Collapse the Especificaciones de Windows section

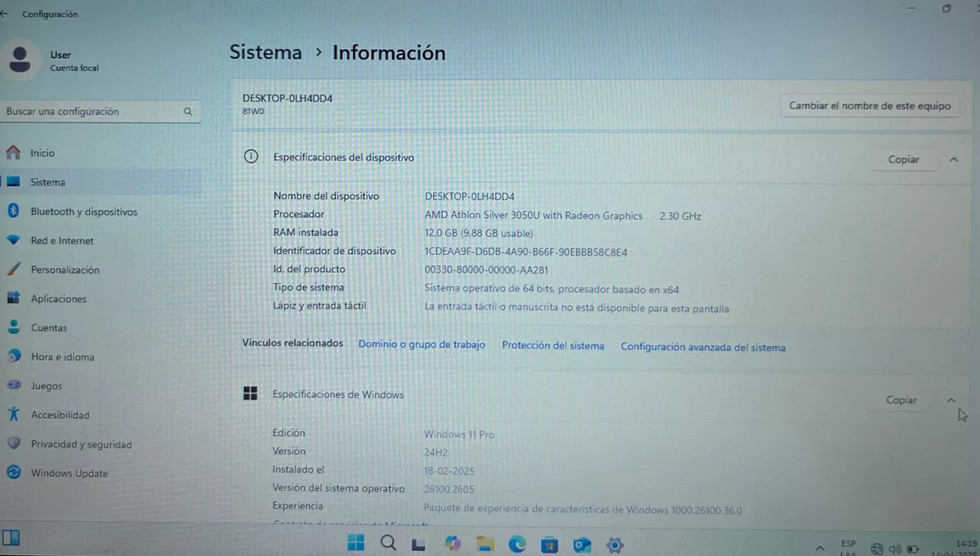click(951, 400)
